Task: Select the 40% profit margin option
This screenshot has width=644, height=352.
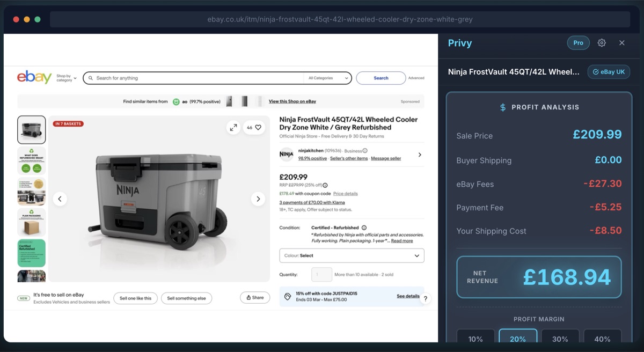Action: pos(603,339)
